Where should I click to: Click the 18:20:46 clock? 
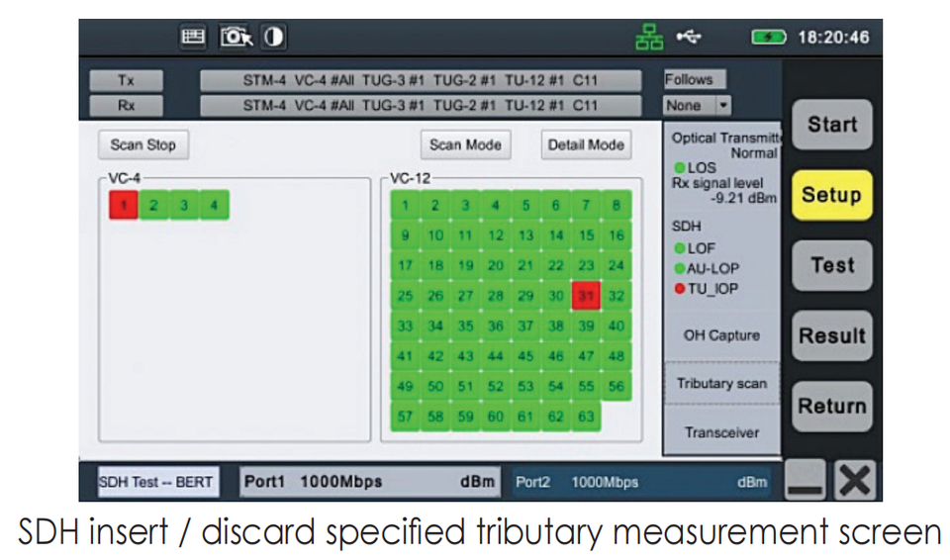(x=833, y=38)
